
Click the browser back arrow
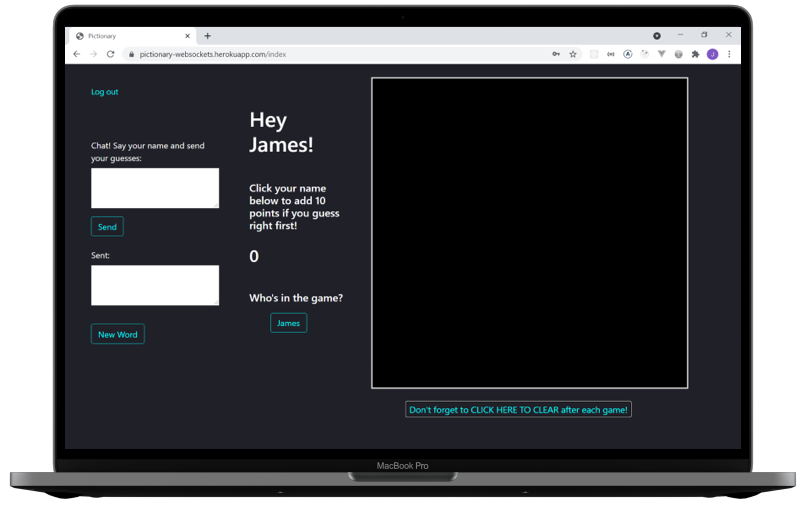click(x=77, y=54)
